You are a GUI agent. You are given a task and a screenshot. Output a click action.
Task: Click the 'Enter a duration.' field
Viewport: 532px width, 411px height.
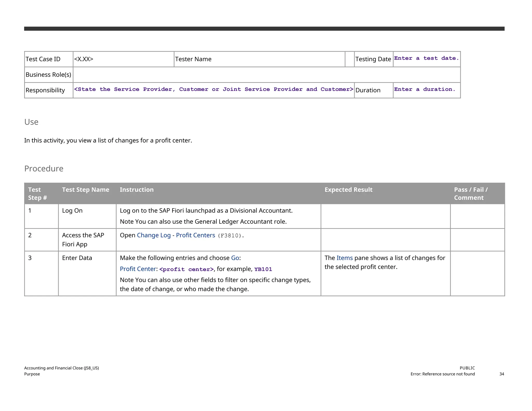(x=424, y=89)
